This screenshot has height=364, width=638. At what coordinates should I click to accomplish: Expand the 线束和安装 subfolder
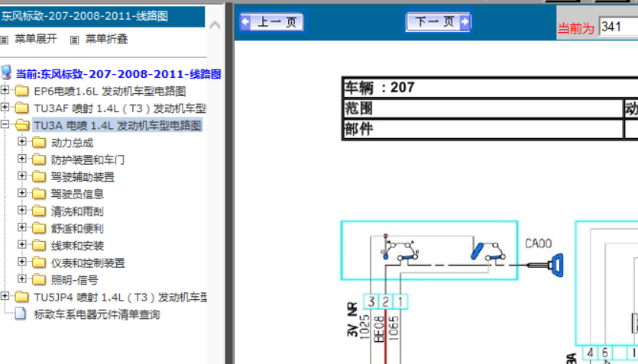[22, 244]
